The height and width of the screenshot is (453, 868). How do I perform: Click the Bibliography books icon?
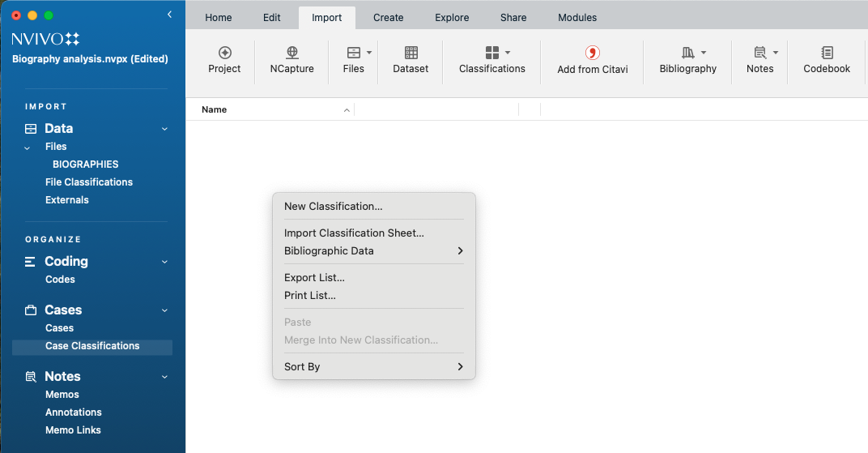coord(687,53)
